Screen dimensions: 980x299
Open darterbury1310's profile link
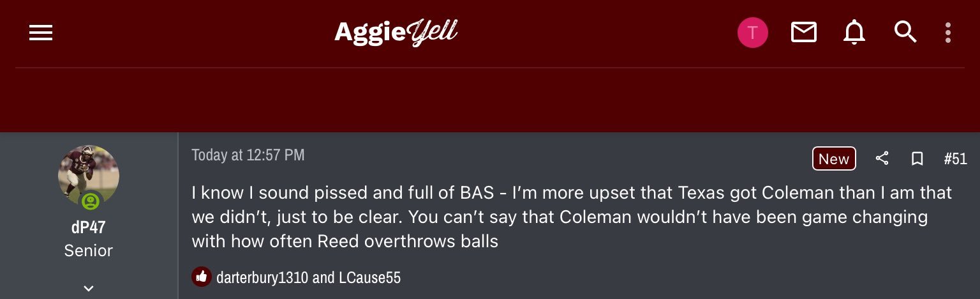click(262, 277)
